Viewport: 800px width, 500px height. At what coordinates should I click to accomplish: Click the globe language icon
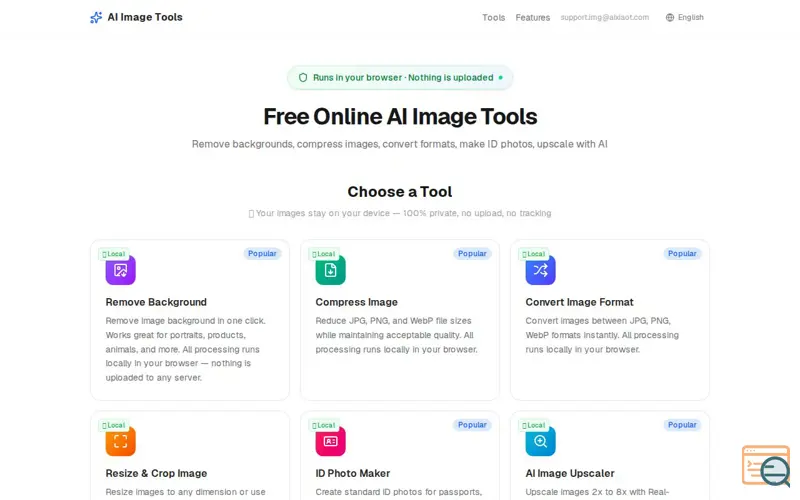(x=670, y=17)
